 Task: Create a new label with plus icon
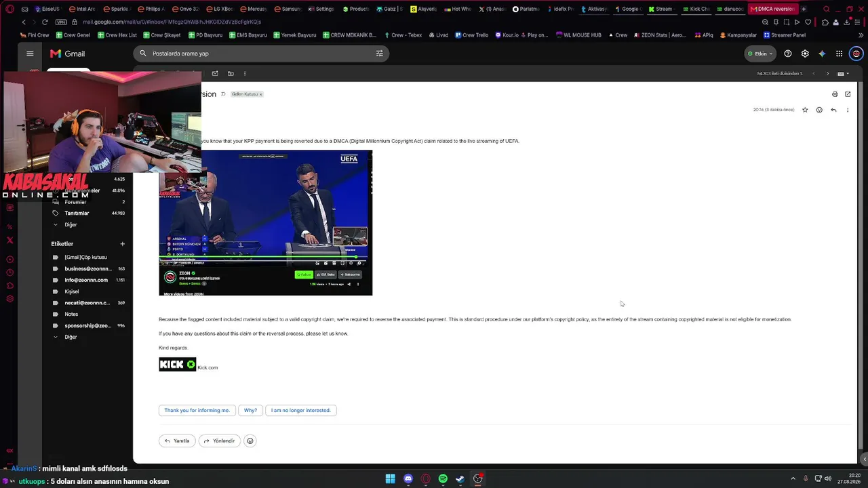click(123, 244)
